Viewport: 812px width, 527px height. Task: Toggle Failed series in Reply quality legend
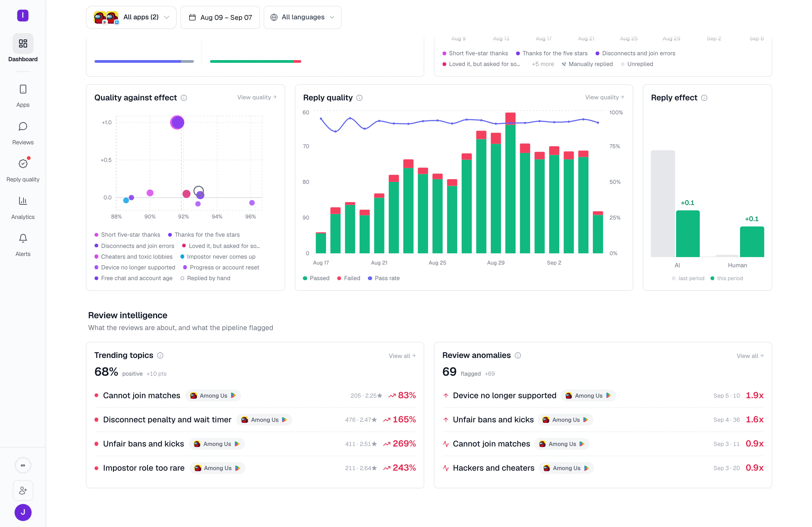tap(348, 278)
